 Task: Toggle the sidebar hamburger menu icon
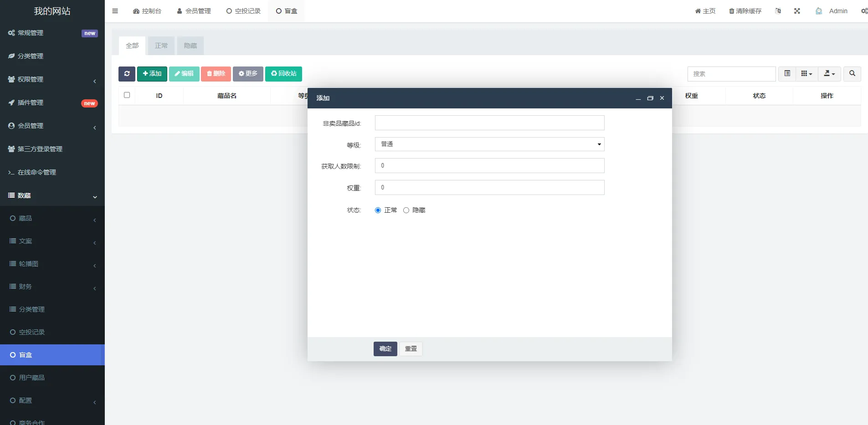tap(115, 11)
